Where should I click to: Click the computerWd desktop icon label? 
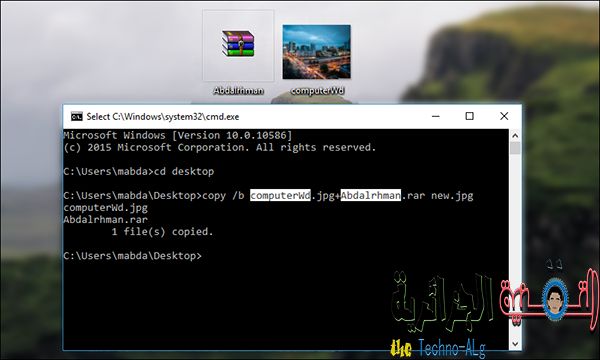click(x=317, y=91)
